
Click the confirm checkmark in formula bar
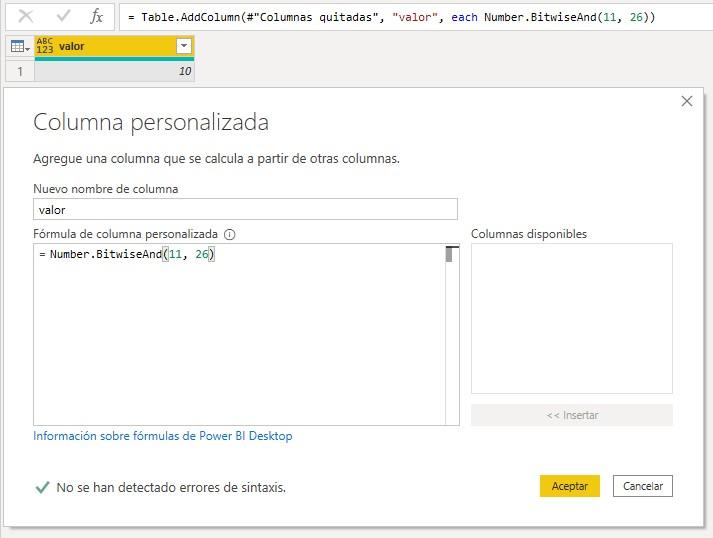click(x=63, y=16)
